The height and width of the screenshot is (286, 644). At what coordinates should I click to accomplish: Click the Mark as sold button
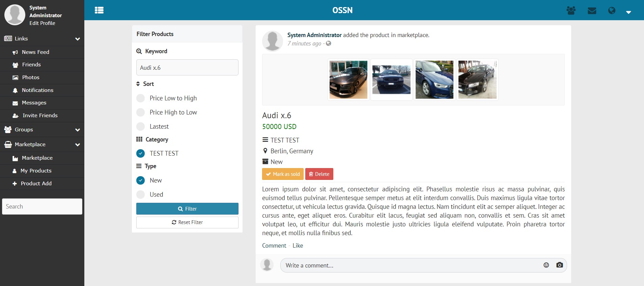click(283, 174)
